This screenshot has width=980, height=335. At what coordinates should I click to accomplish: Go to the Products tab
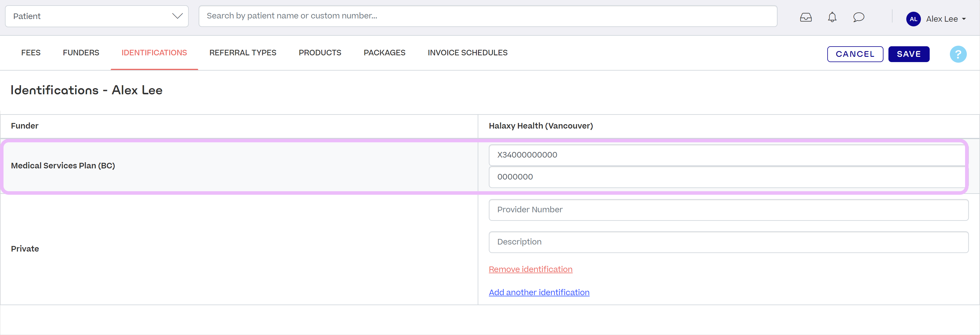[x=320, y=53]
